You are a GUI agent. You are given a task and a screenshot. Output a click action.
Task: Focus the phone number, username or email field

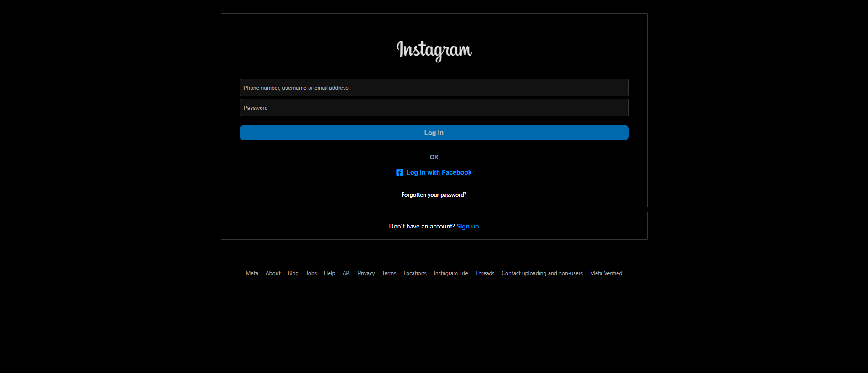434,88
